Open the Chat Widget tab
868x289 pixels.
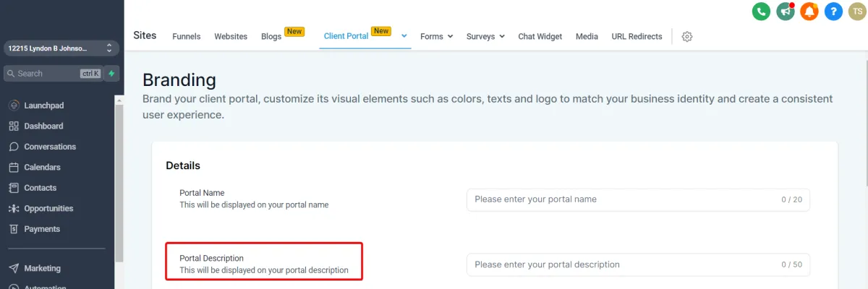pyautogui.click(x=540, y=37)
